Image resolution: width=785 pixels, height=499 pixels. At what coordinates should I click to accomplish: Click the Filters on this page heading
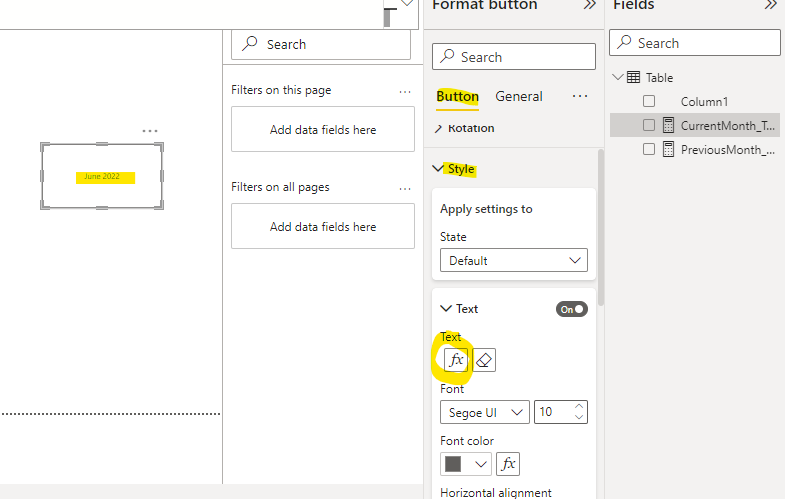tap(281, 90)
